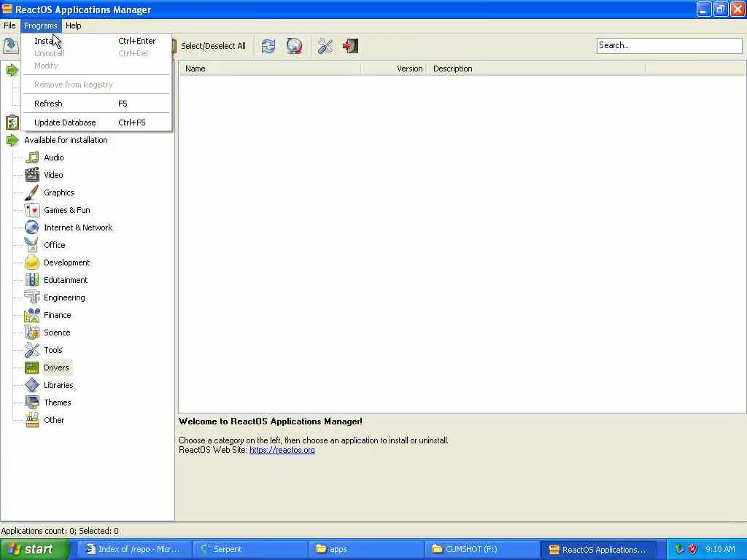747x560 pixels.
Task: Click the Update Database toolbar icon
Action: (295, 46)
